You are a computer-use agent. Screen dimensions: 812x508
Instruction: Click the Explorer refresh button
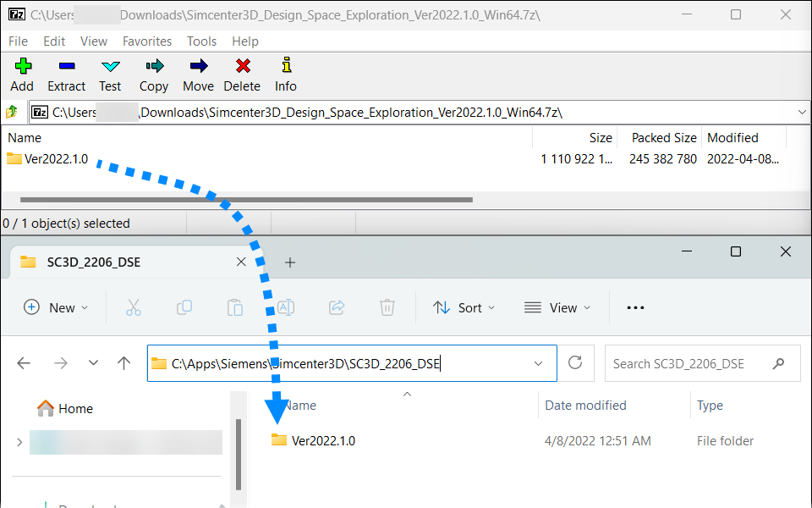point(575,363)
